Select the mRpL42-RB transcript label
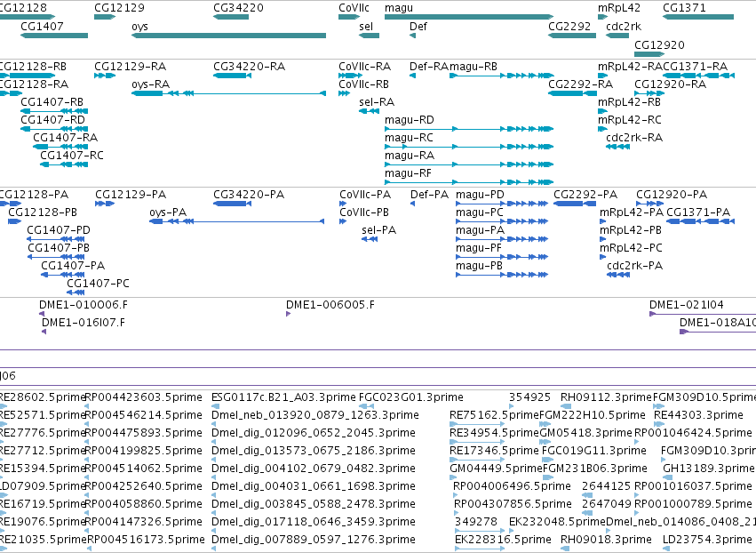Screen dimensions: 756x553 point(629,102)
